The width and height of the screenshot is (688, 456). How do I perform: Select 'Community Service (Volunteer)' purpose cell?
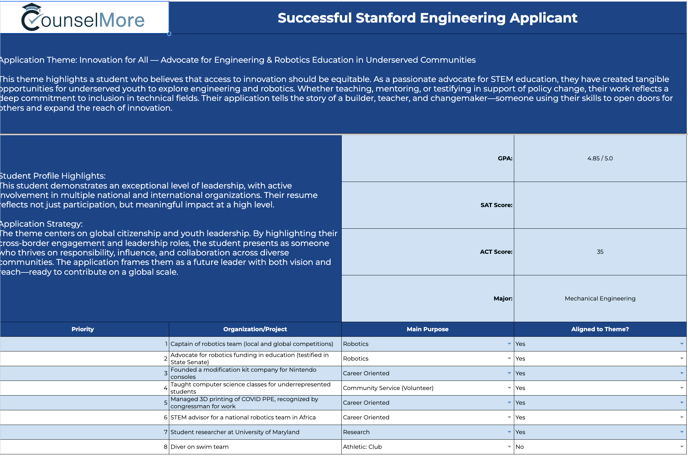click(427, 388)
